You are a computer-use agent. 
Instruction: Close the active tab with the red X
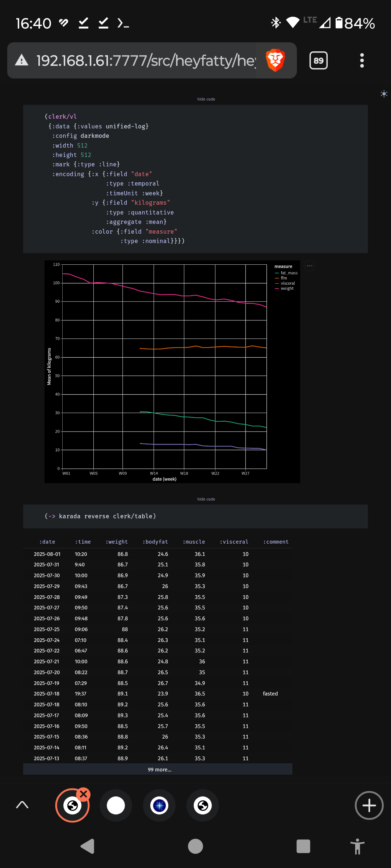(84, 794)
